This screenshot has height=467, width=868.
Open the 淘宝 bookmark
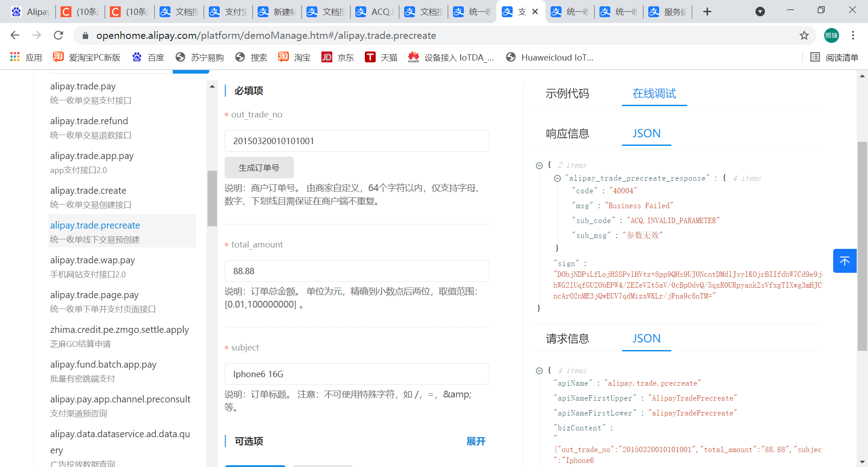click(x=294, y=57)
